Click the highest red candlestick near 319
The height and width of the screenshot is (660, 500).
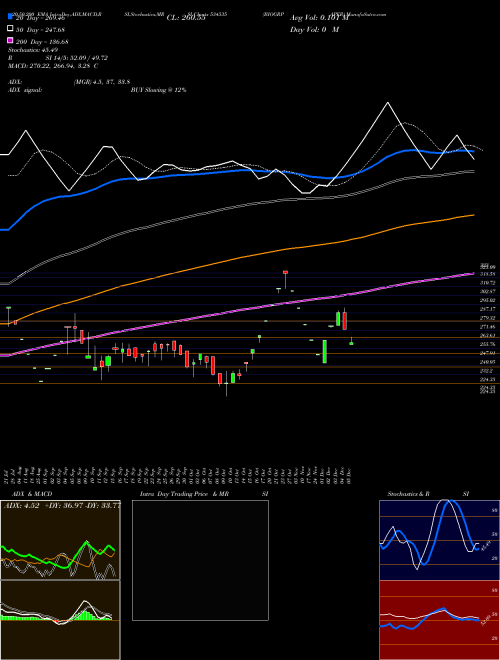click(285, 272)
